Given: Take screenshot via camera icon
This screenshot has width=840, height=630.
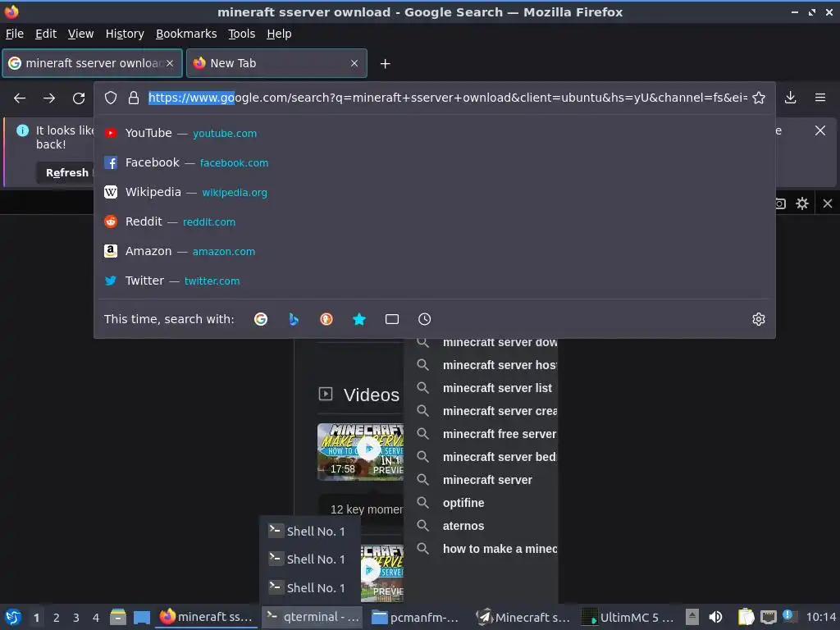Looking at the screenshot, I should (780, 203).
